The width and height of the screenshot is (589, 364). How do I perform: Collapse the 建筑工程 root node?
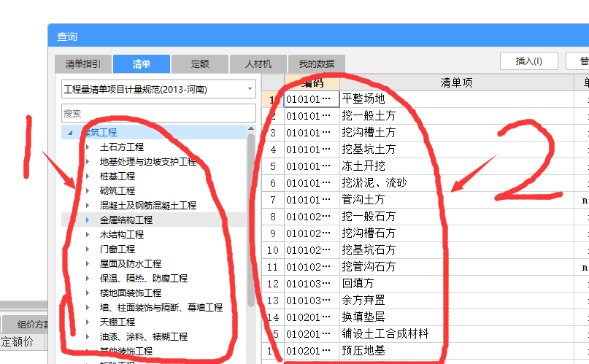70,133
